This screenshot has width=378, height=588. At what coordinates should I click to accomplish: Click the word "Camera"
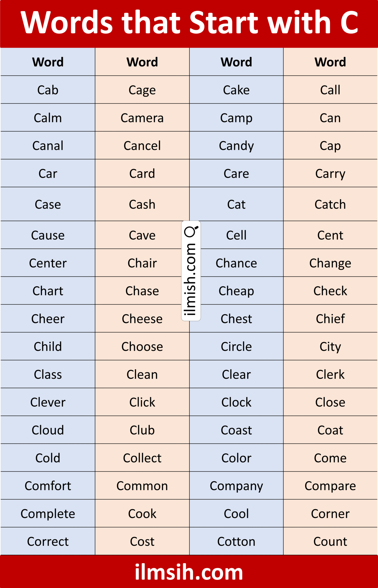(142, 118)
